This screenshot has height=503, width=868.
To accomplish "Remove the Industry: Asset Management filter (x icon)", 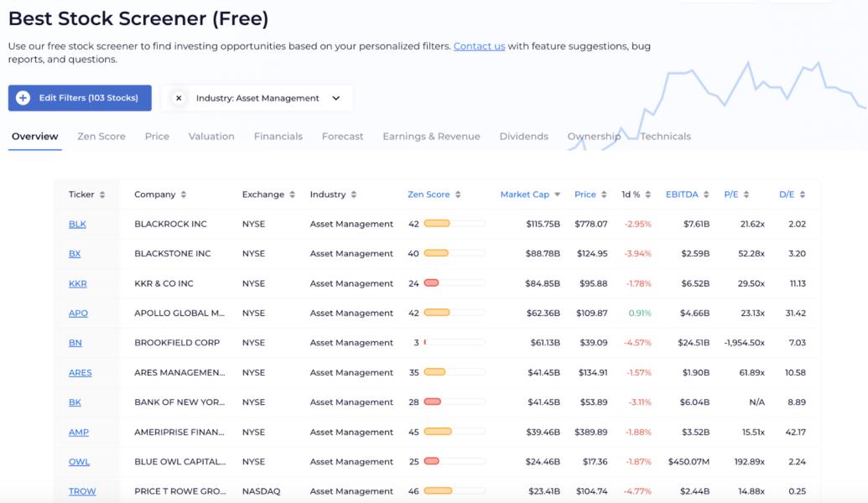I will [x=179, y=98].
